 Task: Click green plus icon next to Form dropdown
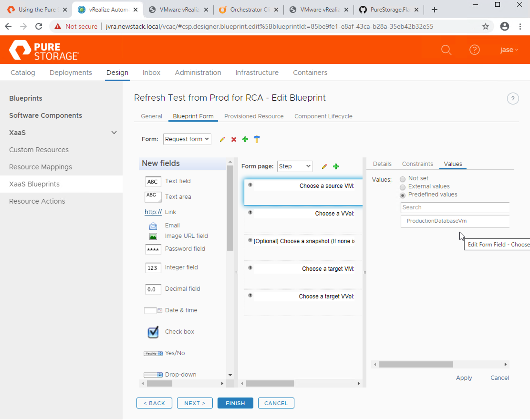point(245,139)
